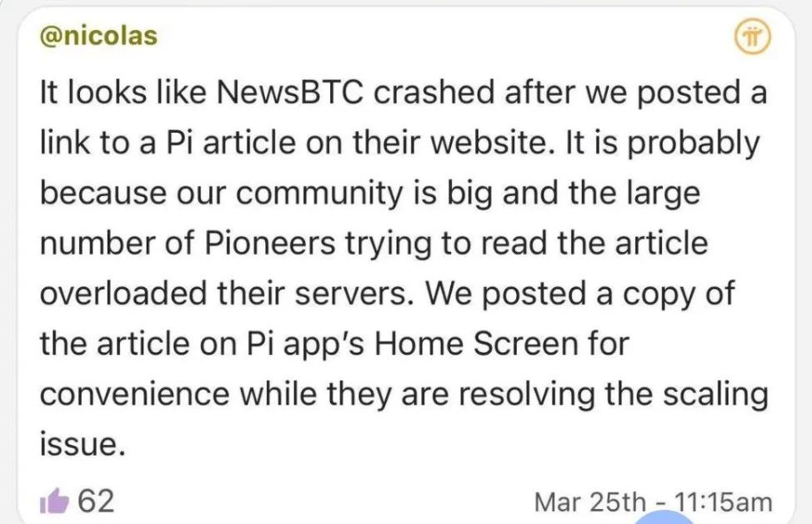Screen dimensions: 812x524
Task: Click the word Pioneers in the post
Action: tap(270, 243)
